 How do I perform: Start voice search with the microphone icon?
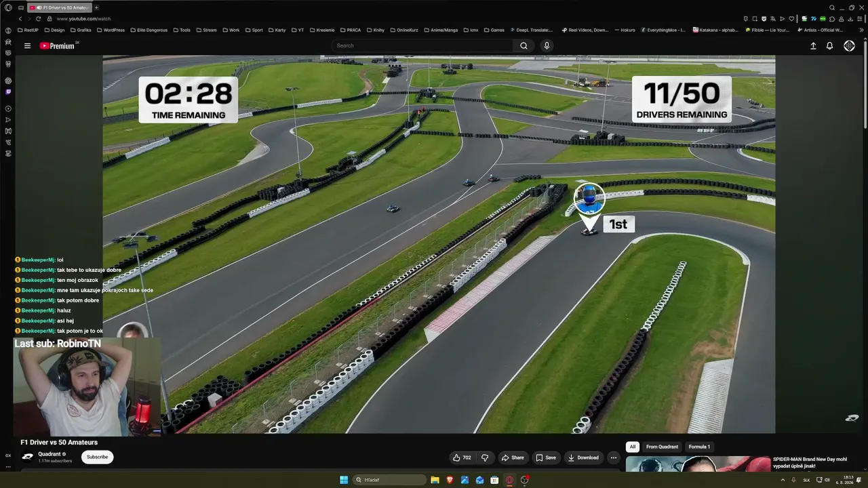click(x=547, y=45)
